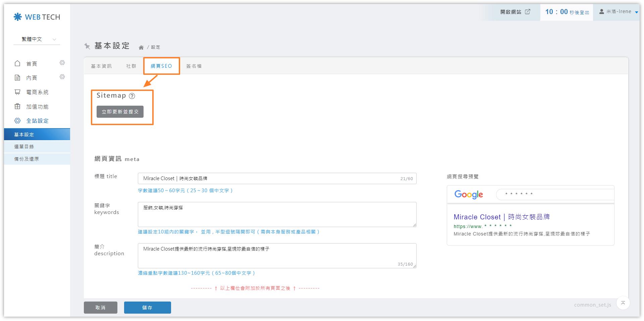Image resolution: width=644 pixels, height=321 pixels.
Task: Select the 首頁 home icon in sidebar
Action: [x=18, y=63]
